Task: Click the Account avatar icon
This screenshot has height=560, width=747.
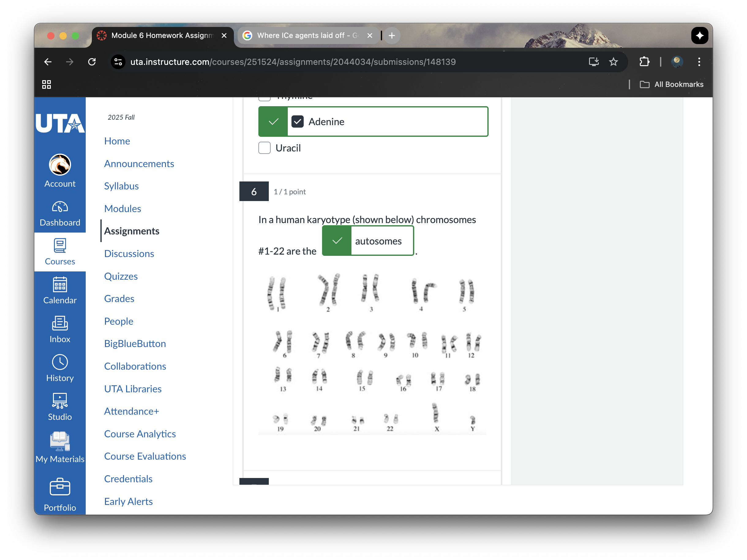Action: point(60,165)
